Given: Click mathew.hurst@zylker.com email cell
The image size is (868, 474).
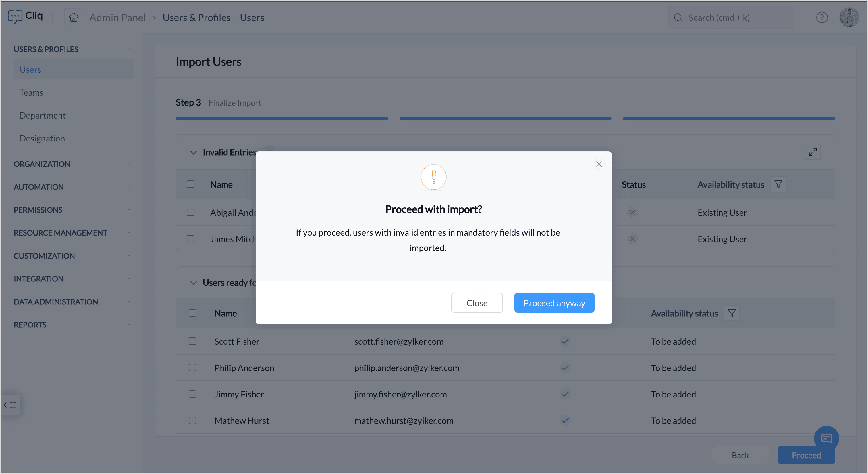Looking at the screenshot, I should (x=404, y=420).
